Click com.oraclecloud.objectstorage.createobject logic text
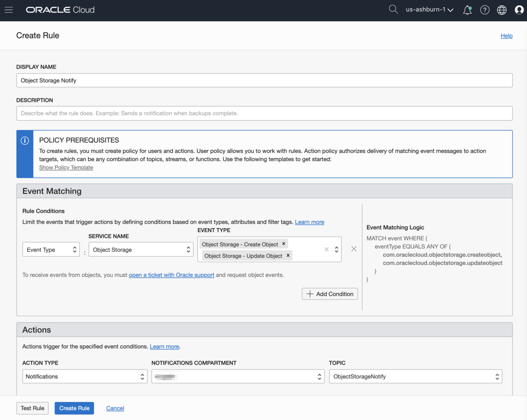Screen dimensions: 527x420 [x=442, y=255]
